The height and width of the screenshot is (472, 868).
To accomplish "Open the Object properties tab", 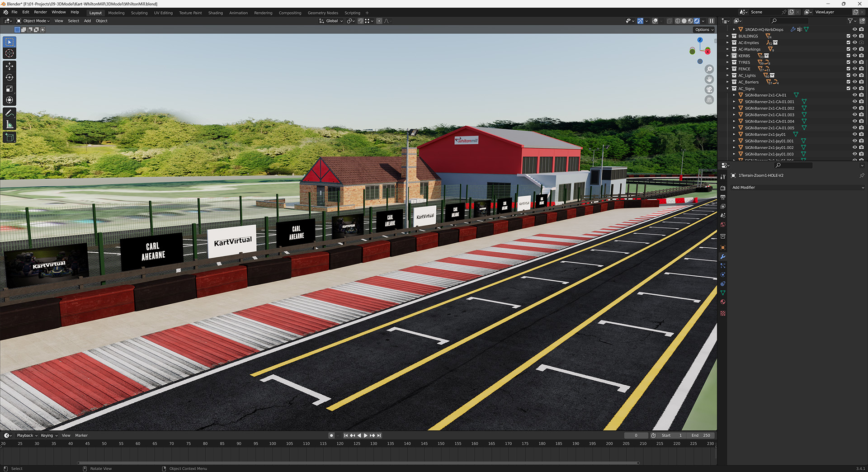I will pos(723,248).
